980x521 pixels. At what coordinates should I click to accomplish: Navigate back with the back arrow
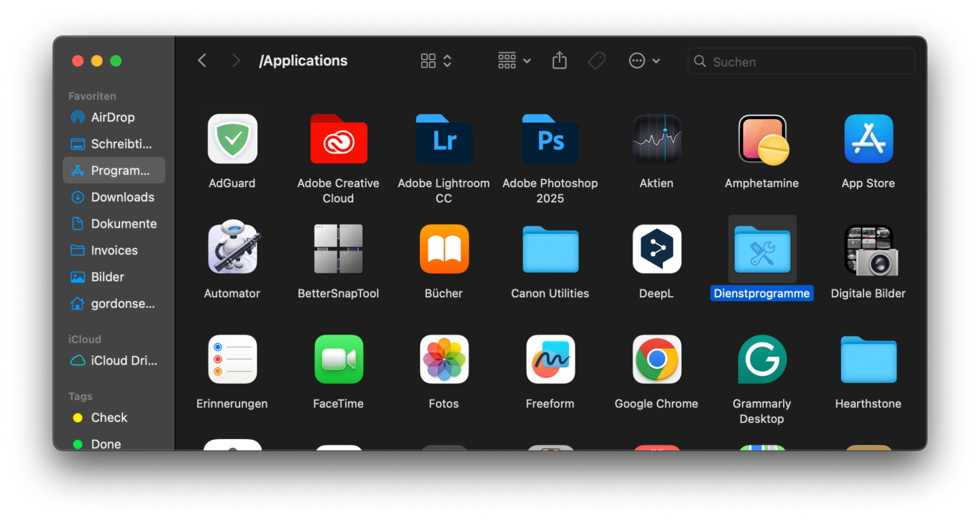pyautogui.click(x=202, y=60)
